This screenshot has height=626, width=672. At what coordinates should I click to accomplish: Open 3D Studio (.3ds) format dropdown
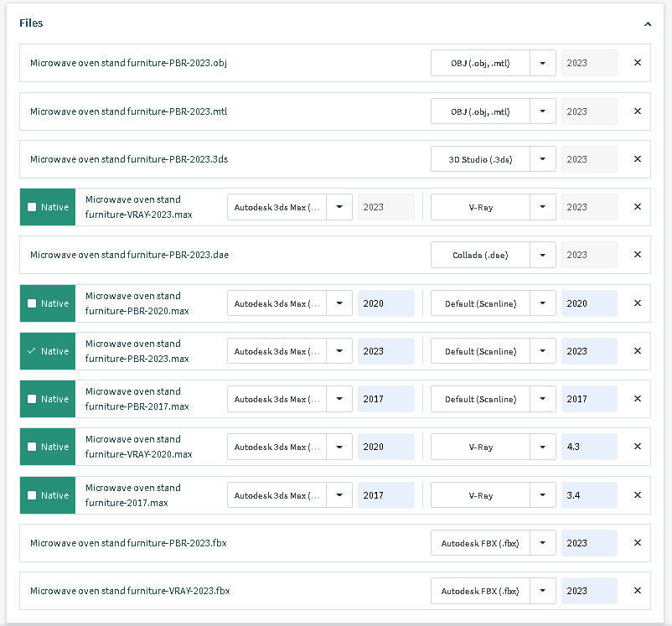click(x=543, y=159)
